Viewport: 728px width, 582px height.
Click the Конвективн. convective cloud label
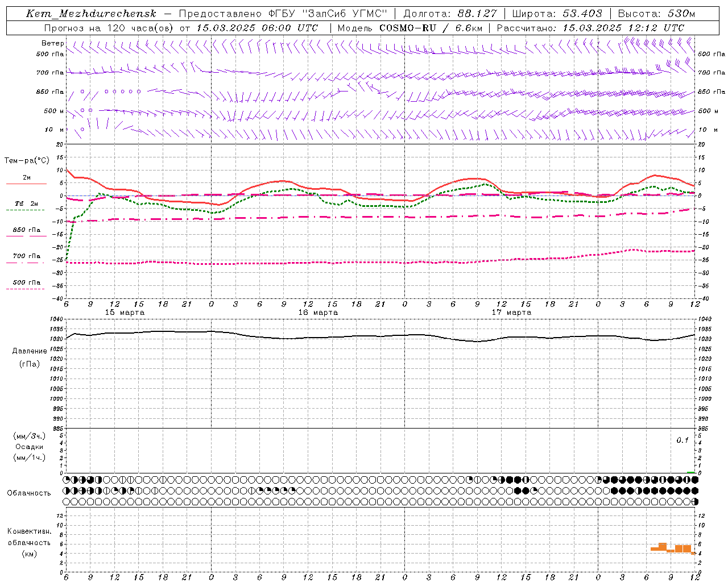29,531
